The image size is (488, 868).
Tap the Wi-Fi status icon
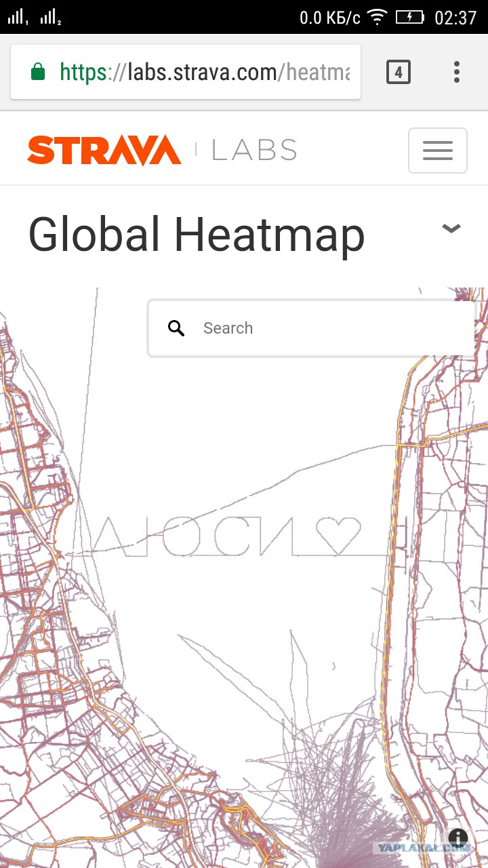point(377,17)
